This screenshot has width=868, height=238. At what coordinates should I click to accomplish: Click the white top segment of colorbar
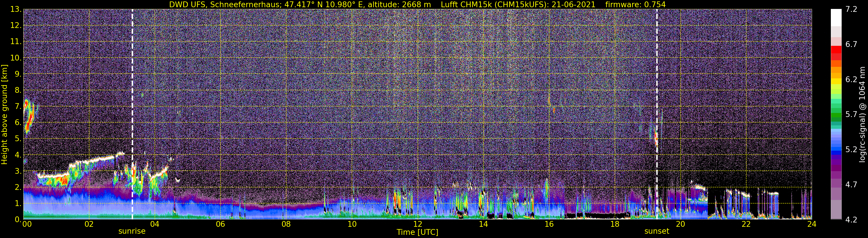(x=836, y=18)
